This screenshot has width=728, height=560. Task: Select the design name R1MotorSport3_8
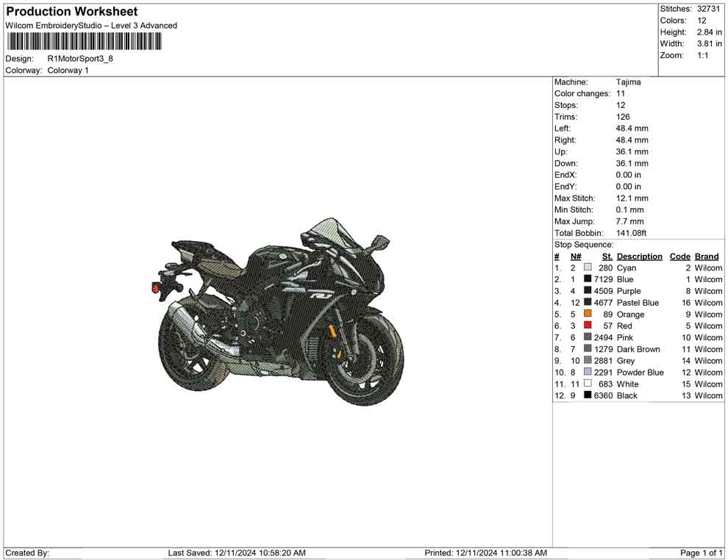80,59
